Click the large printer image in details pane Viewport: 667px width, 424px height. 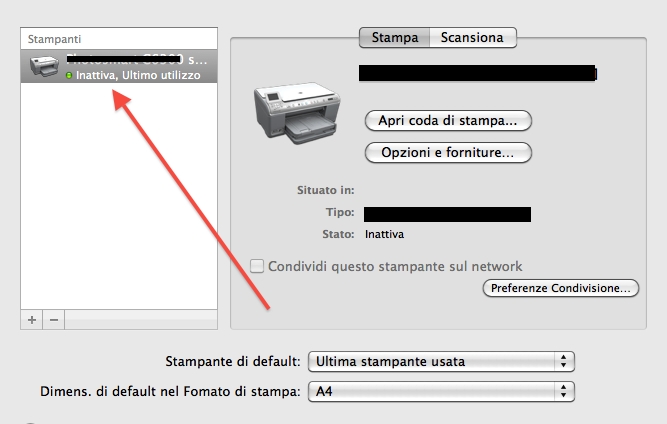click(297, 113)
